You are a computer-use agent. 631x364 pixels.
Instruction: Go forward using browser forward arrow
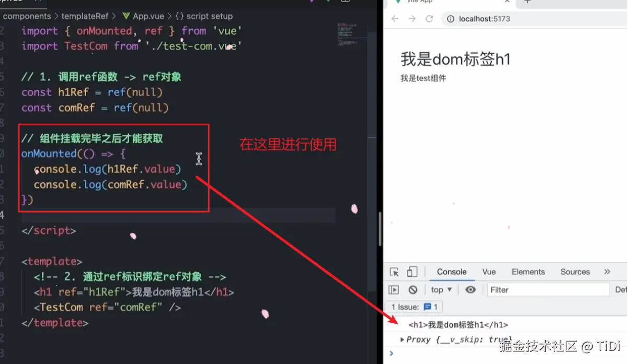(412, 19)
